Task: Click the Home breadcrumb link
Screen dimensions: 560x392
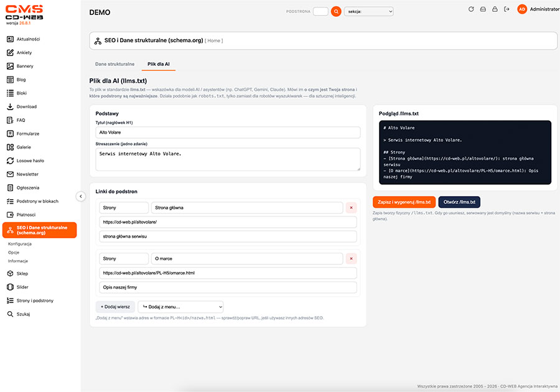Action: tap(213, 40)
